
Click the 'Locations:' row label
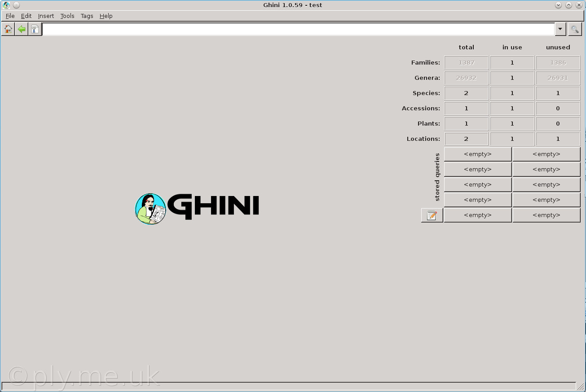tap(423, 139)
